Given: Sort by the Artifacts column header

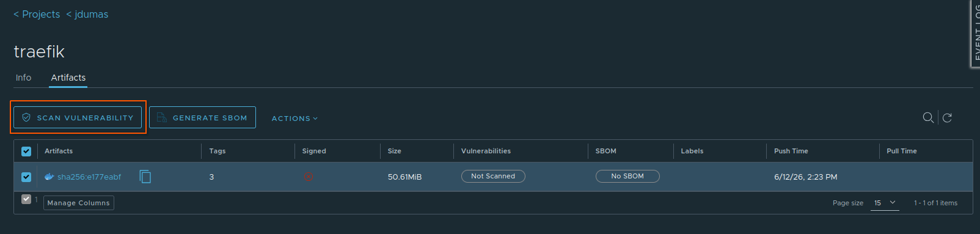Looking at the screenshot, I should click(59, 151).
